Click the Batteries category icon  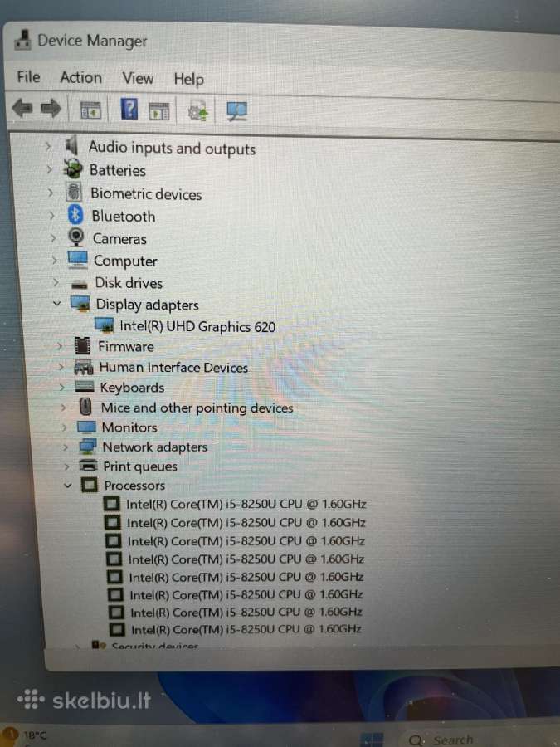tap(73, 168)
